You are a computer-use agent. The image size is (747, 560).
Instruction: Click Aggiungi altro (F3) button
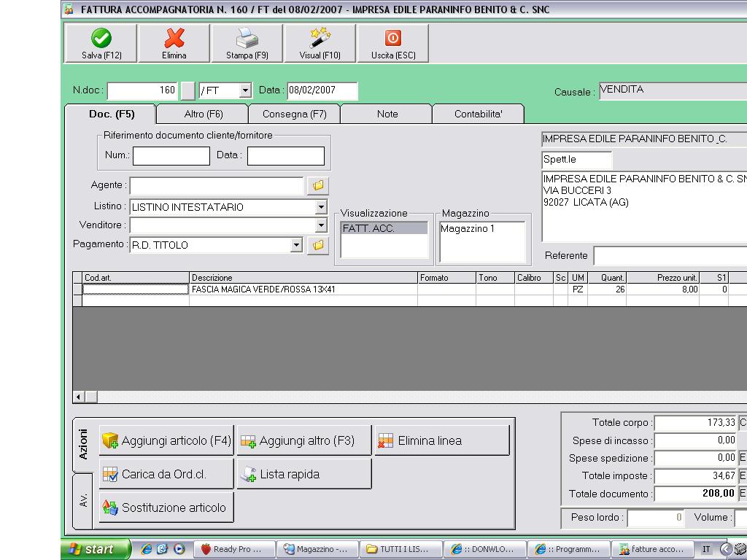[304, 441]
